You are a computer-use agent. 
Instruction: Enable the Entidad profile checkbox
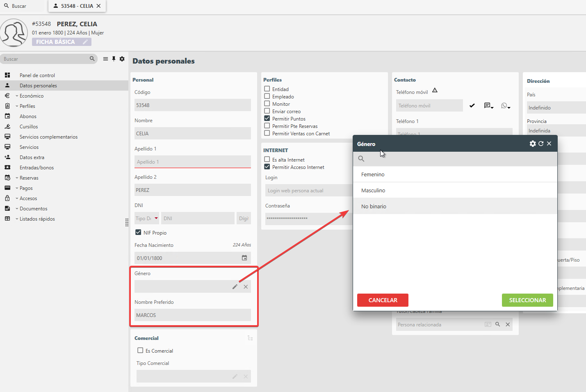pyautogui.click(x=267, y=89)
